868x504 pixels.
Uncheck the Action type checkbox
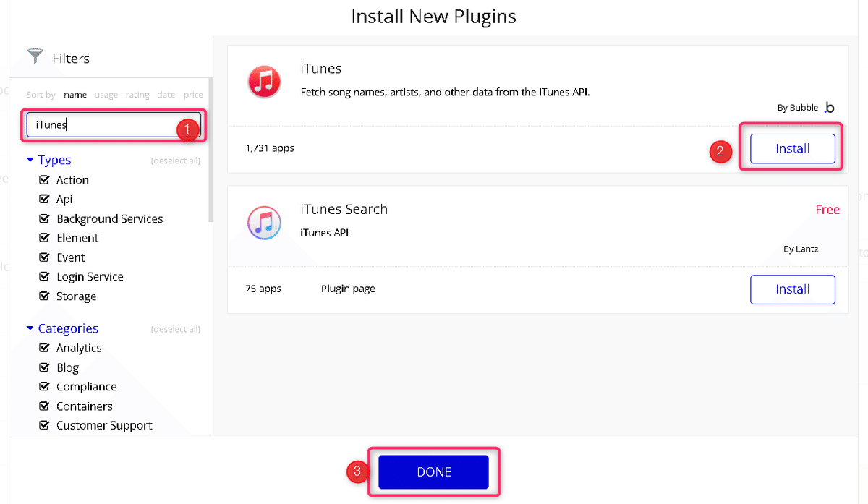click(44, 179)
